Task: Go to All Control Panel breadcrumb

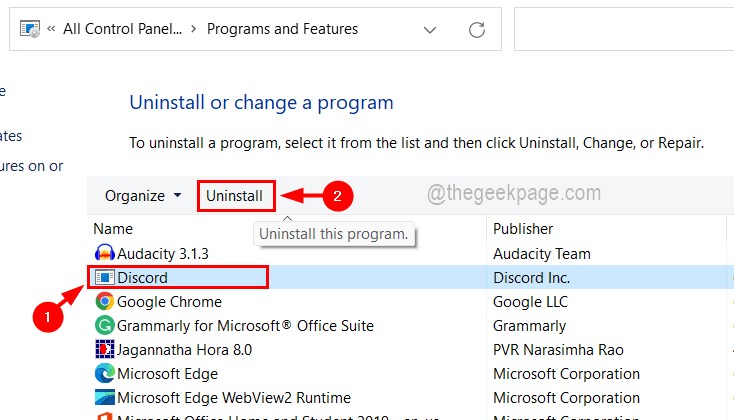Action: [122, 29]
